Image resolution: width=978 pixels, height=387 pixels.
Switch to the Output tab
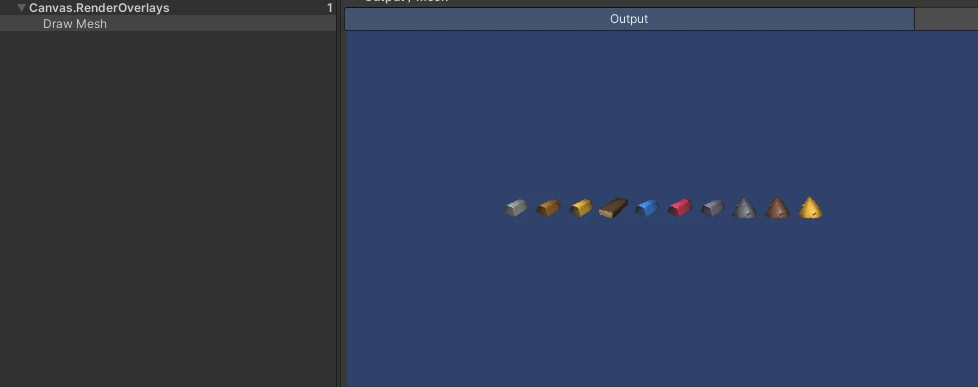629,19
